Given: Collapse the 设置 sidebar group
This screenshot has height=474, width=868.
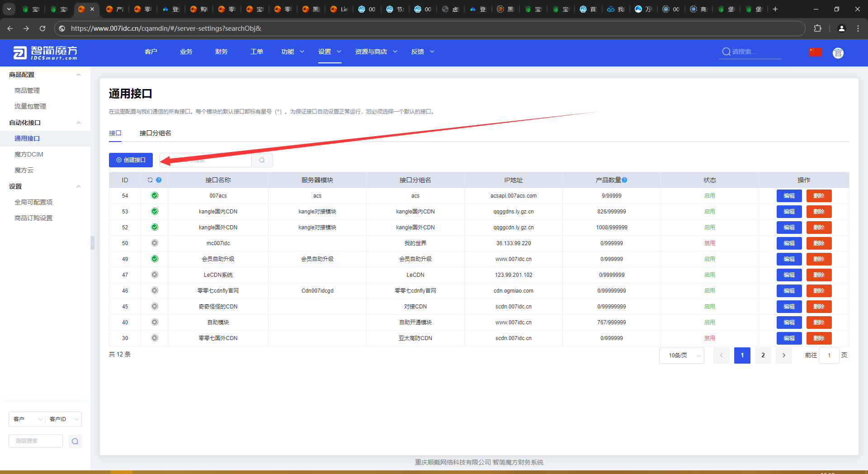Looking at the screenshot, I should pos(79,186).
